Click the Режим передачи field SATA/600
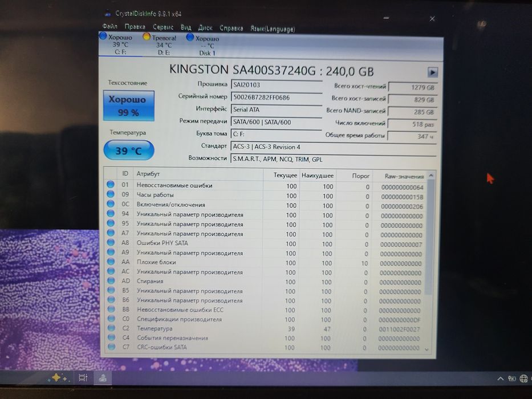Screen dimensions: 532x399 point(276,122)
